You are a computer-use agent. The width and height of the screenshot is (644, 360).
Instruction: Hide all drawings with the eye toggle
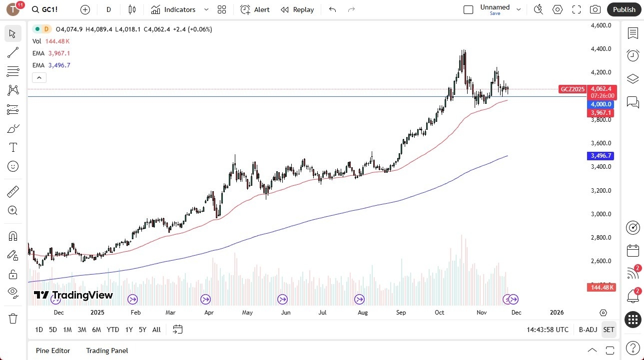pyautogui.click(x=12, y=293)
